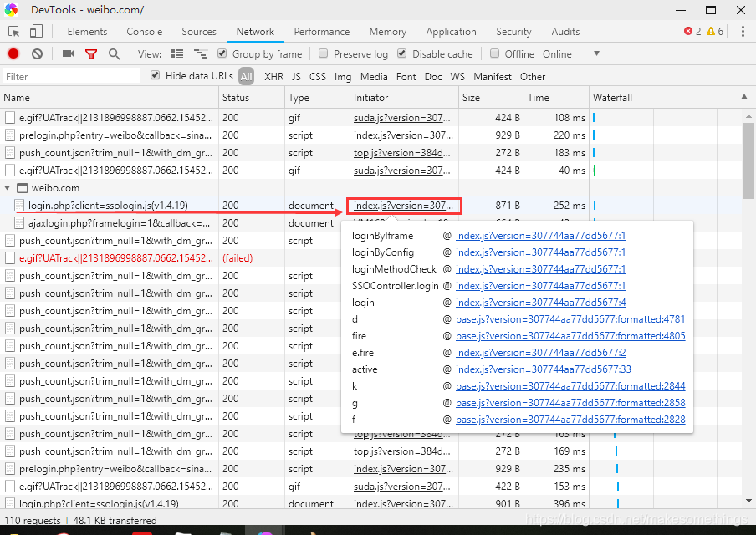Open the error count indicator
This screenshot has width=756, height=535.
point(692,31)
